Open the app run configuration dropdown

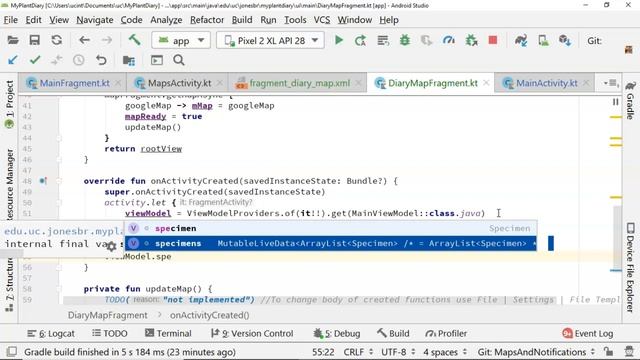(x=181, y=40)
